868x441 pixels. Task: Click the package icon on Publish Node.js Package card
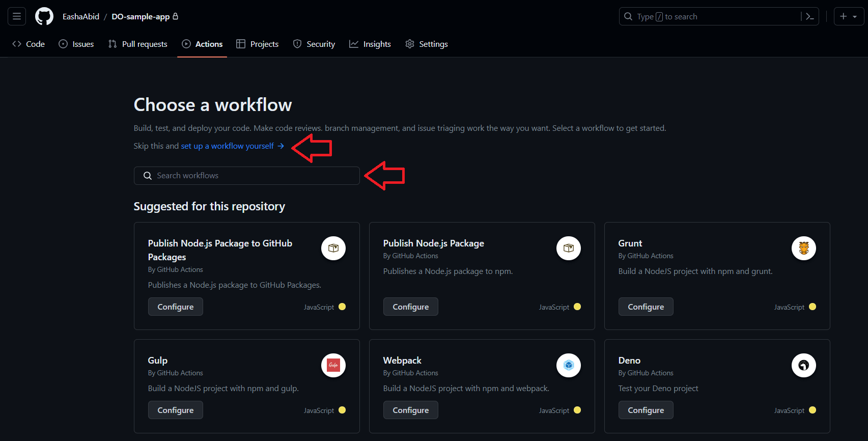(x=569, y=248)
